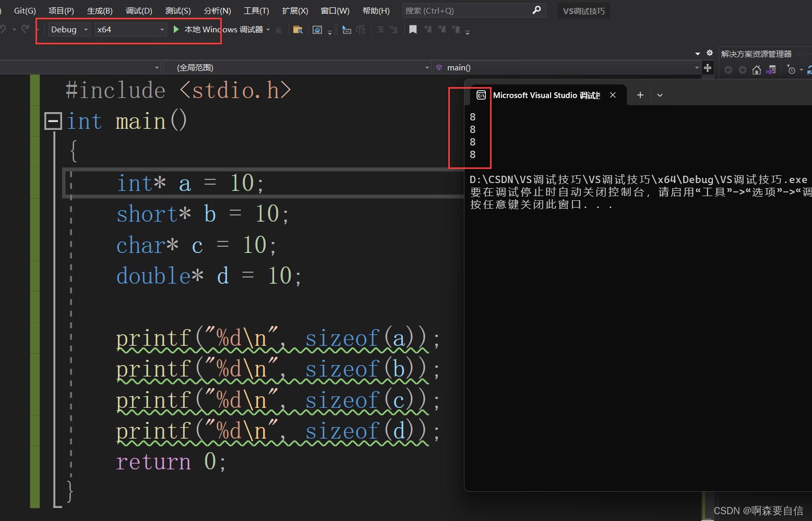The width and height of the screenshot is (812, 521).
Task: Click the decrease indent icon
Action: click(x=380, y=30)
